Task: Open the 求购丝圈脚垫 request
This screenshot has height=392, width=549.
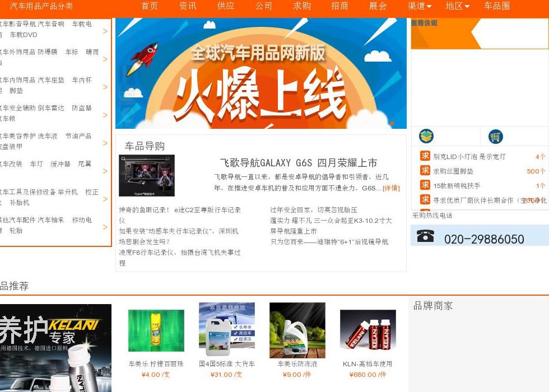Action: [453, 171]
